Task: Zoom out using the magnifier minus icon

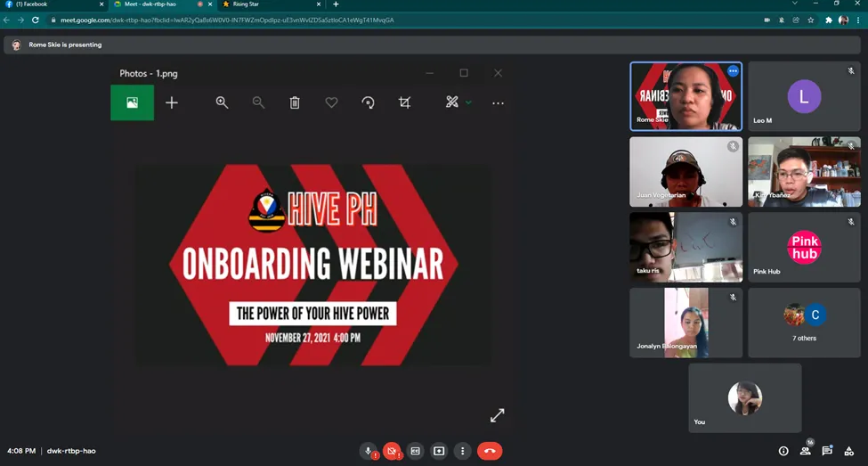Action: pyautogui.click(x=258, y=102)
